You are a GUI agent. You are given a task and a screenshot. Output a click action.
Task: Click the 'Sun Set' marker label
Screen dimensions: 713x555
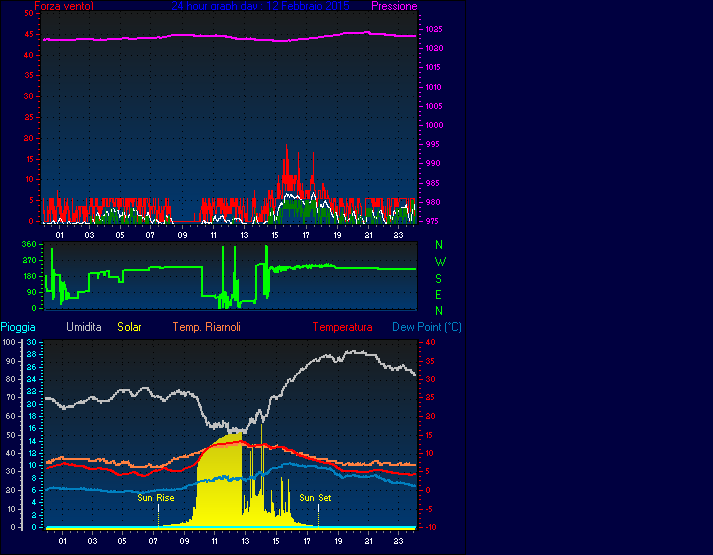tap(315, 498)
